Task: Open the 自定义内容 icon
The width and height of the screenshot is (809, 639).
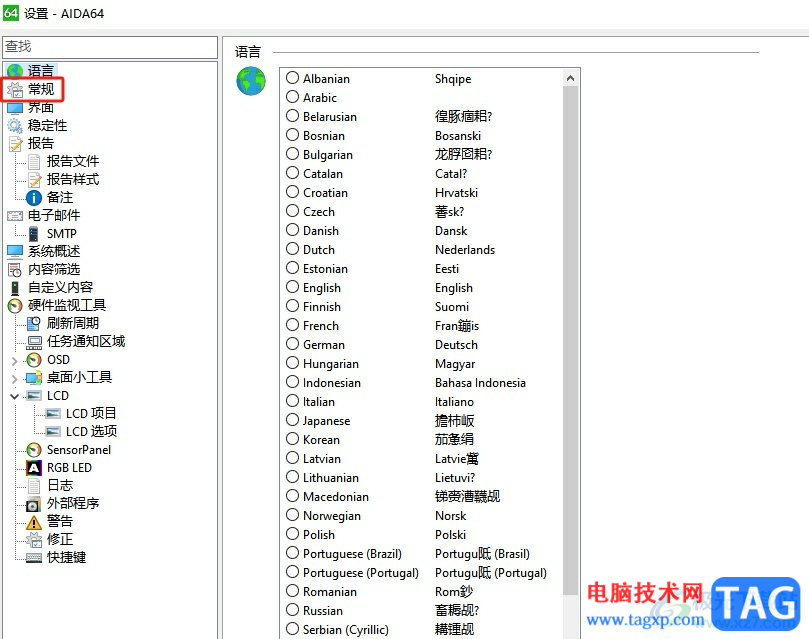Action: (15, 288)
